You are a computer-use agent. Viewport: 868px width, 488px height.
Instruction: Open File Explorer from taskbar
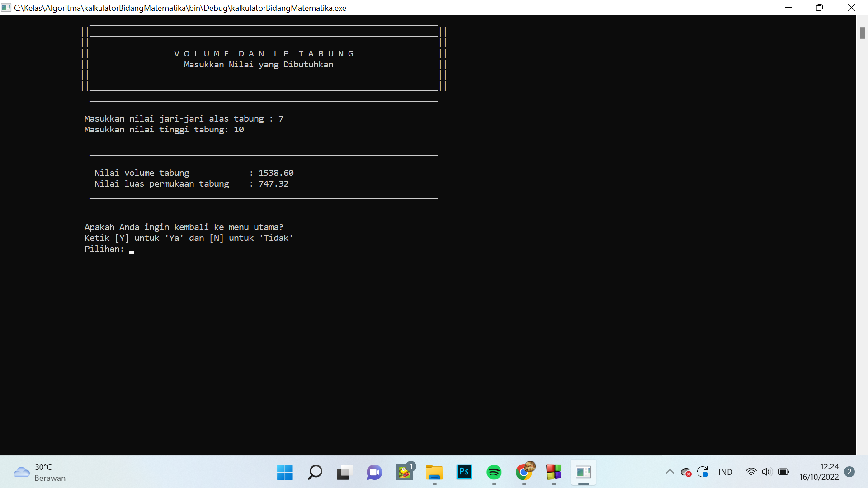(434, 472)
